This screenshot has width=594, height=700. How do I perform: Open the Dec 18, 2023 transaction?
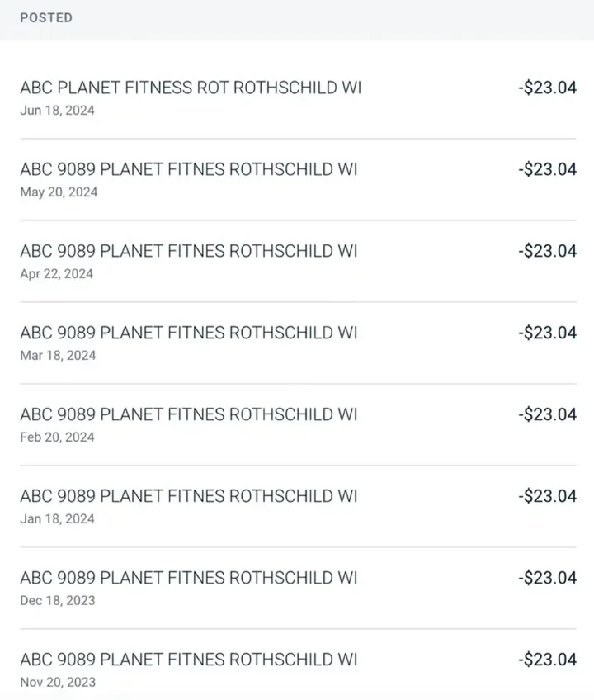click(x=297, y=589)
